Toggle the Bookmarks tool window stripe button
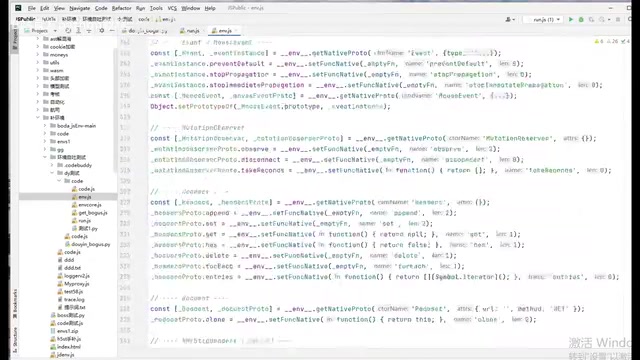640x360 pixels. coord(15,303)
